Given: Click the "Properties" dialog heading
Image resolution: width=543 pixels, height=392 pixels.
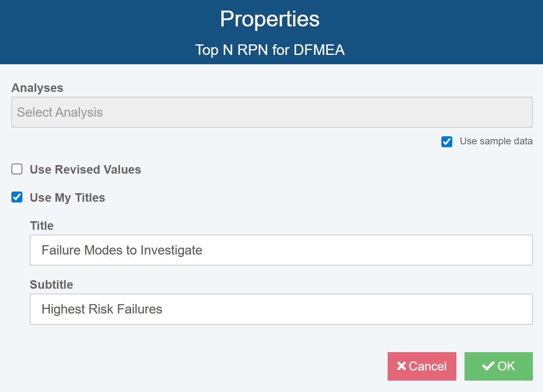Looking at the screenshot, I should coord(270,19).
